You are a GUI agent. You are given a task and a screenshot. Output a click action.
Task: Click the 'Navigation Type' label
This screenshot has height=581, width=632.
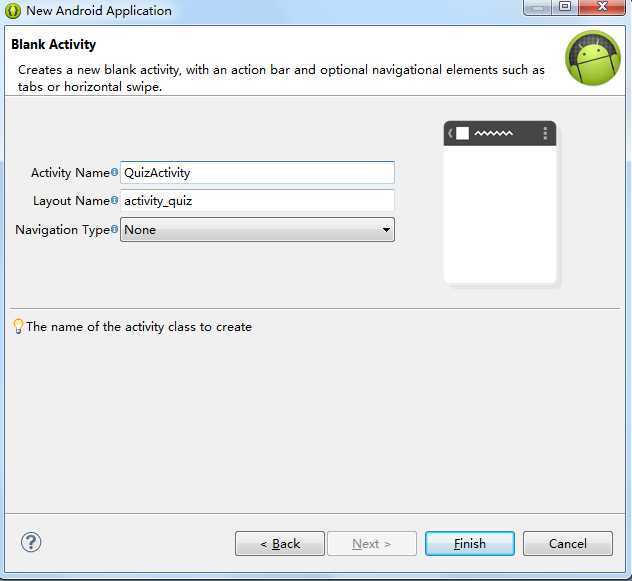(x=62, y=230)
